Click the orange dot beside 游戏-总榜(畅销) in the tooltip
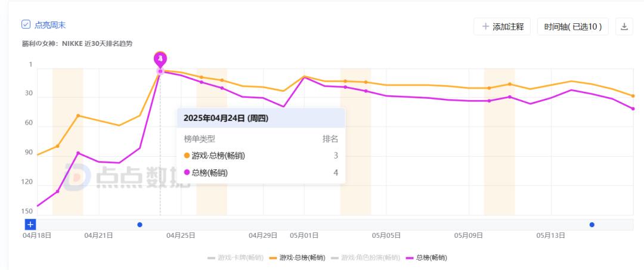644x270 pixels. (x=187, y=156)
